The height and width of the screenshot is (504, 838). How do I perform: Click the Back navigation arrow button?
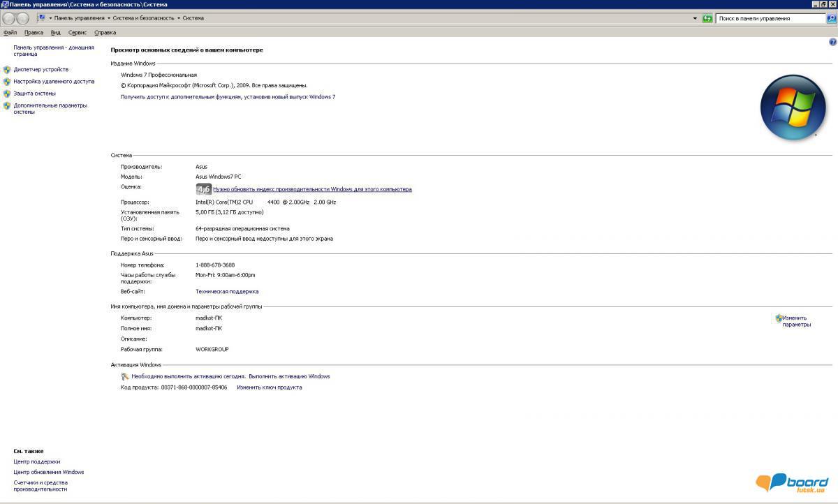8,19
